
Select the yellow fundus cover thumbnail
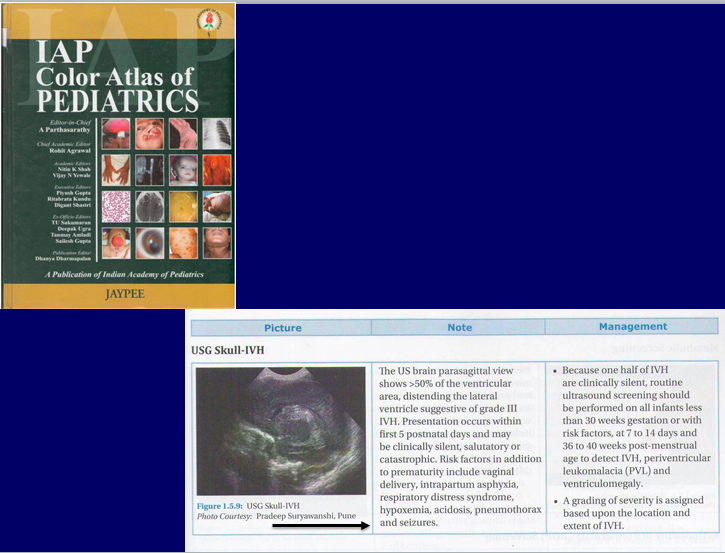(183, 207)
